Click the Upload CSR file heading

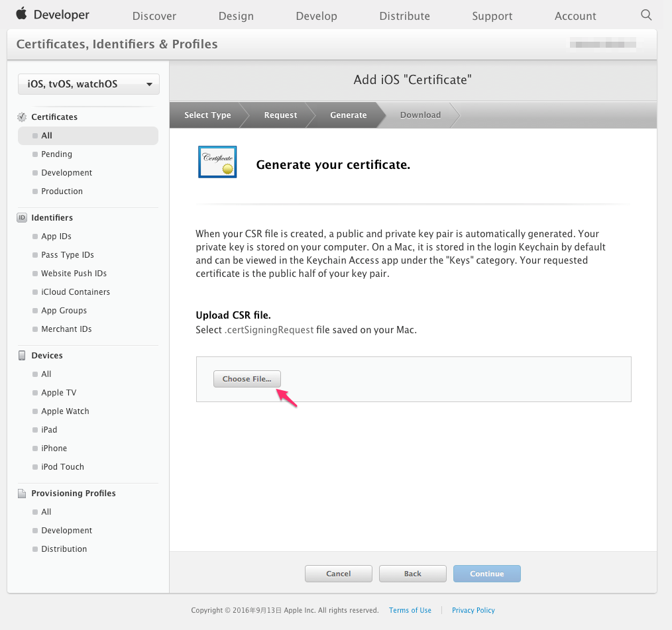coord(233,315)
